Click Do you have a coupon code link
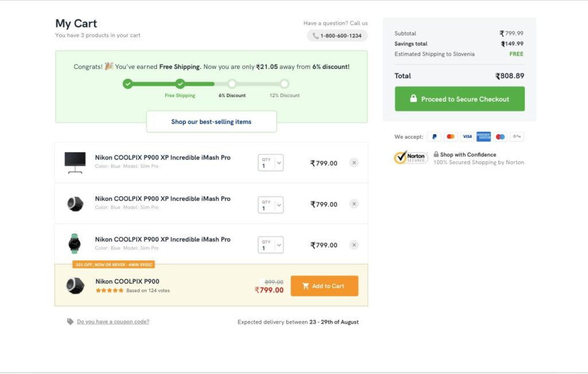Image resolution: width=588 pixels, height=374 pixels. [113, 322]
